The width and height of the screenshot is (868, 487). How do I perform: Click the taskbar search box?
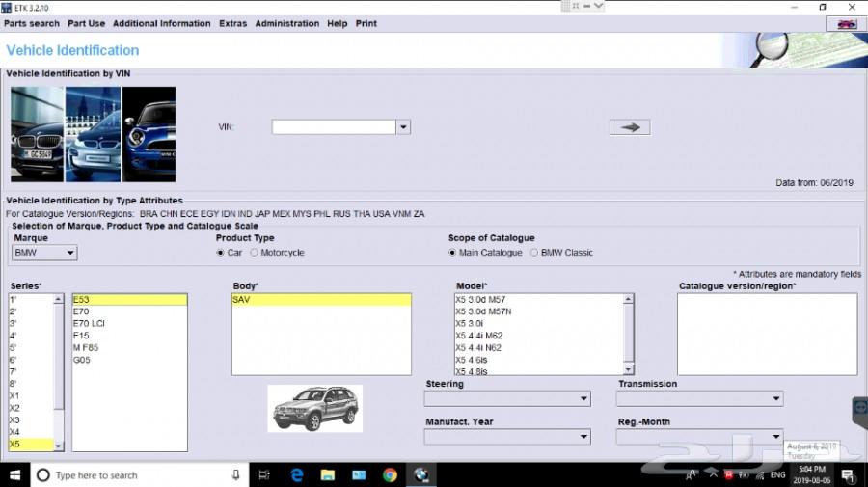coord(140,474)
